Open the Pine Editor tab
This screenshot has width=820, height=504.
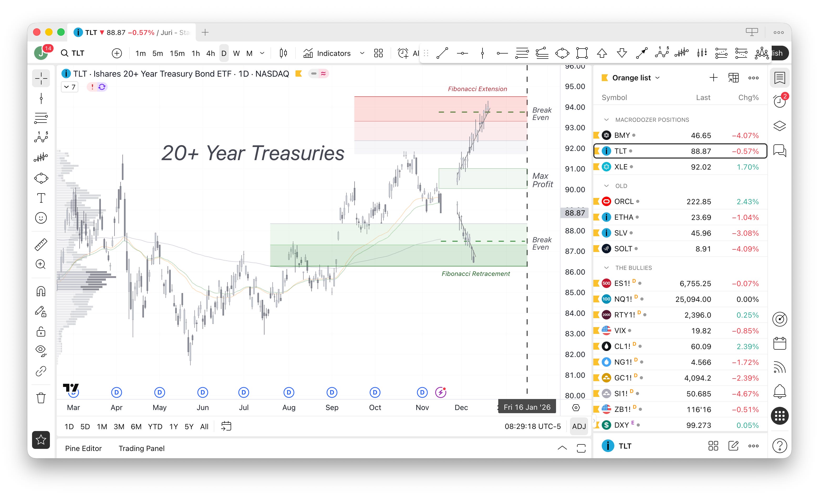click(x=83, y=448)
